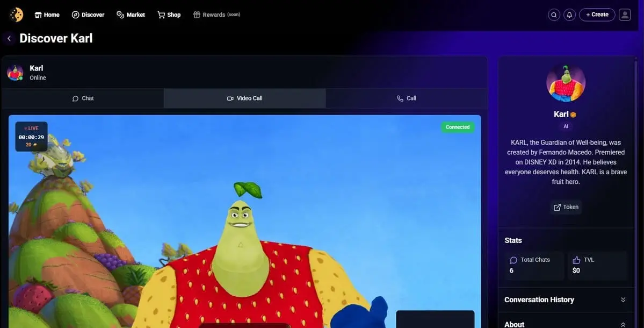Click the Karl video feed
This screenshot has width=644, height=328.
[245, 222]
